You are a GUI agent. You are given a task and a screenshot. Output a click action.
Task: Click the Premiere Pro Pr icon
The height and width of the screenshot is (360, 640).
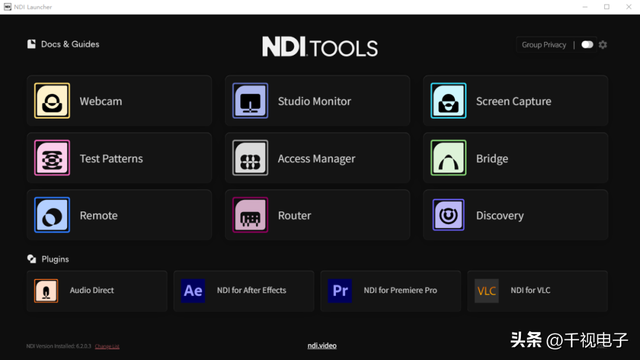340,291
